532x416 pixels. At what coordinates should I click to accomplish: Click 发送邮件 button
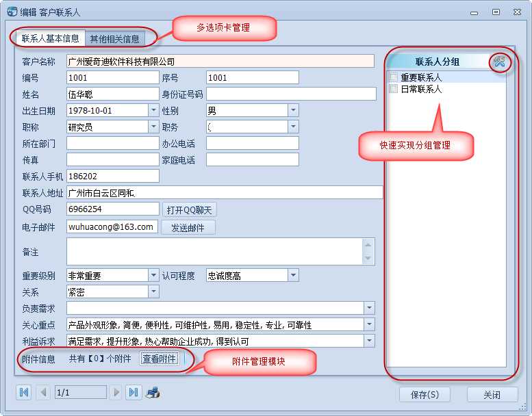188,227
